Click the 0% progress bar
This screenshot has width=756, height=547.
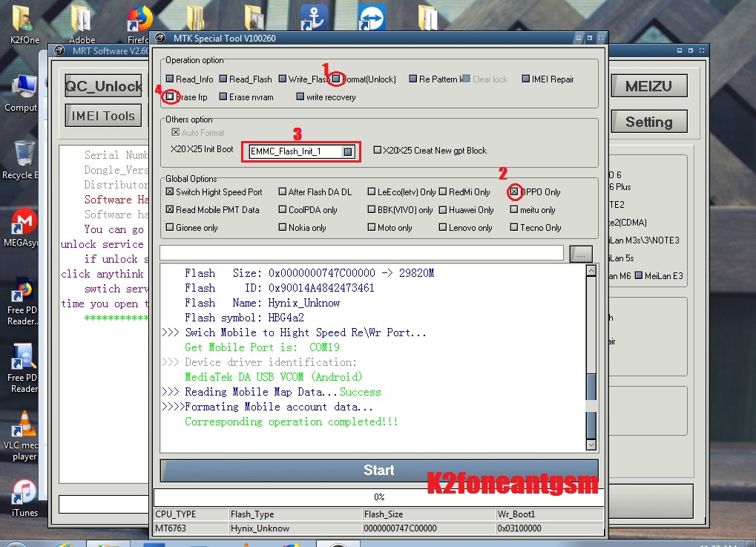(x=379, y=497)
